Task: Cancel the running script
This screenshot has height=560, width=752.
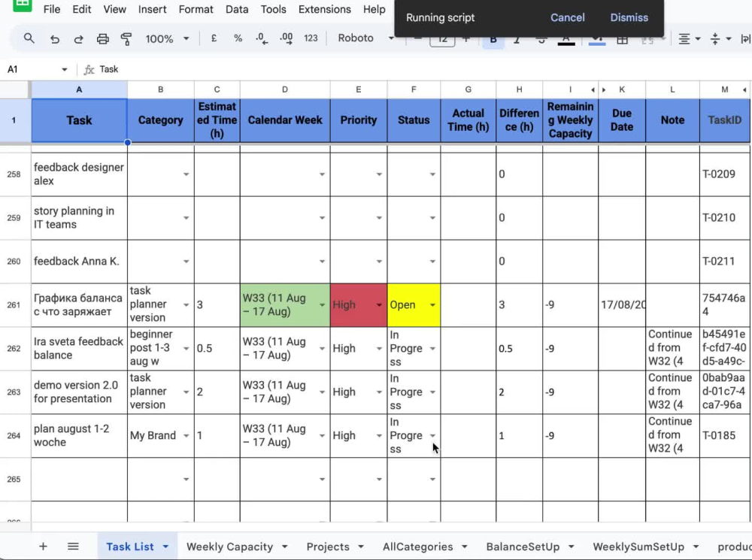Action: (567, 18)
